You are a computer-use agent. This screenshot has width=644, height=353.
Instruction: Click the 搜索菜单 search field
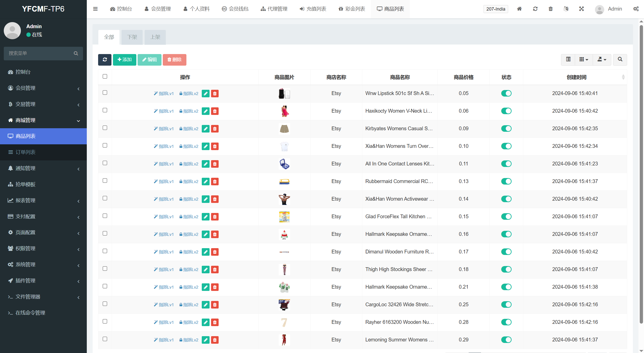(x=40, y=53)
